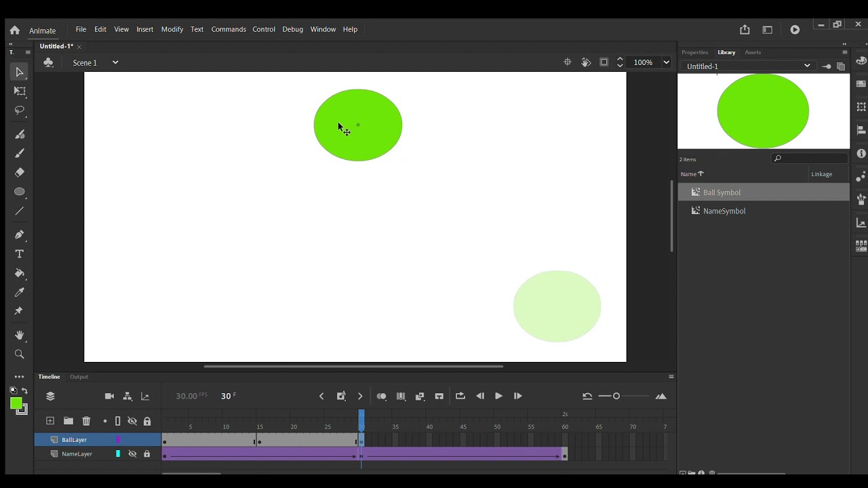Select the Free Transform tool
The image size is (868, 488).
pos(20,91)
